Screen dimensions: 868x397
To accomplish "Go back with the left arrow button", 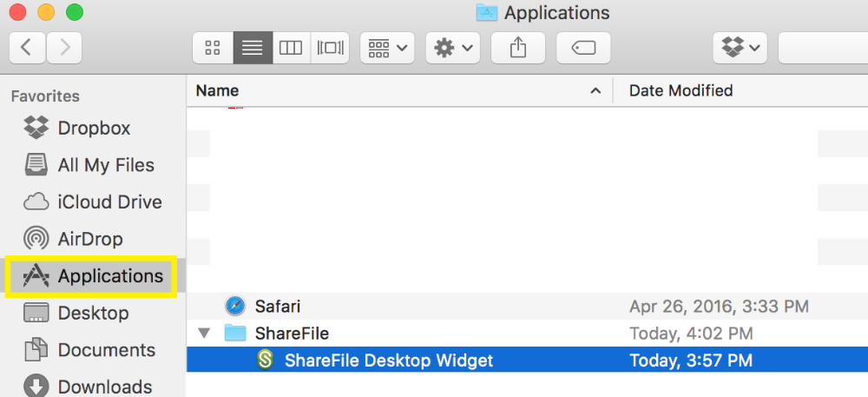I will 27,48.
